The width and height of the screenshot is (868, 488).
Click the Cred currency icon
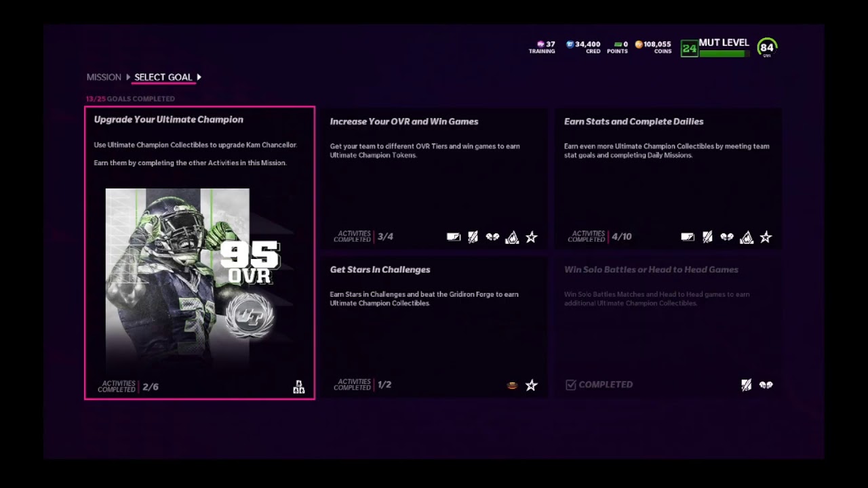570,44
